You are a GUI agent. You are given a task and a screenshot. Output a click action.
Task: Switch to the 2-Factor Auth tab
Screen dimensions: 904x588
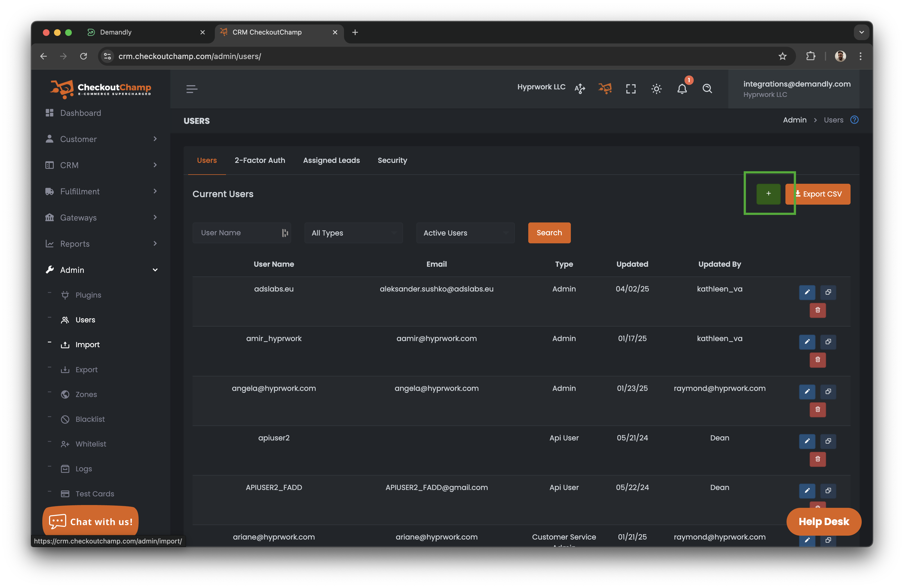[x=260, y=160]
